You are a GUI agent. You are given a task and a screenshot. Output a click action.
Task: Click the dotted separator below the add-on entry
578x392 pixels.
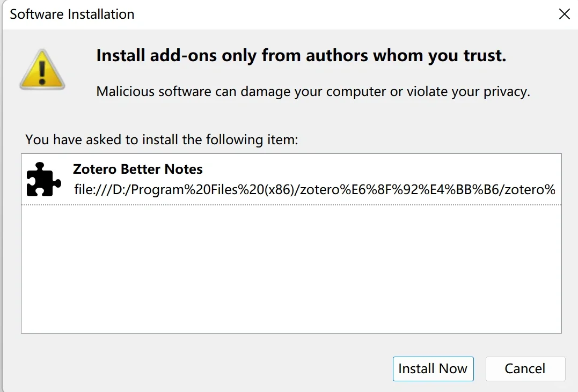click(x=291, y=204)
